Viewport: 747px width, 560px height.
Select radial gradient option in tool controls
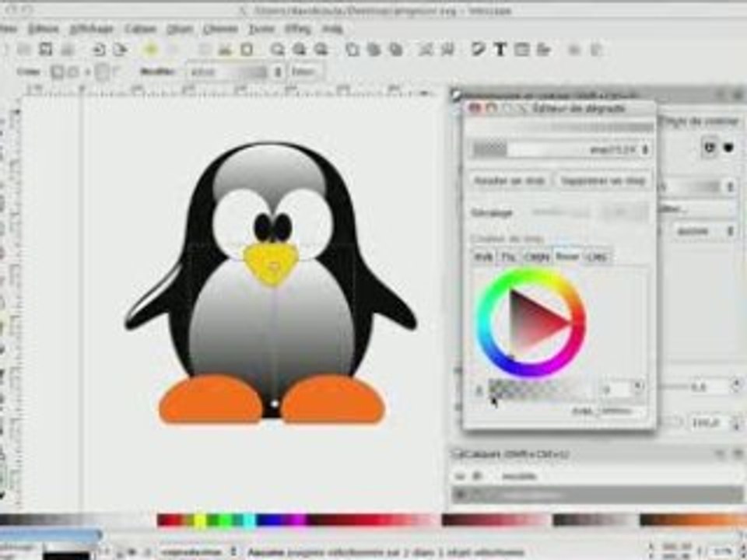click(x=74, y=72)
